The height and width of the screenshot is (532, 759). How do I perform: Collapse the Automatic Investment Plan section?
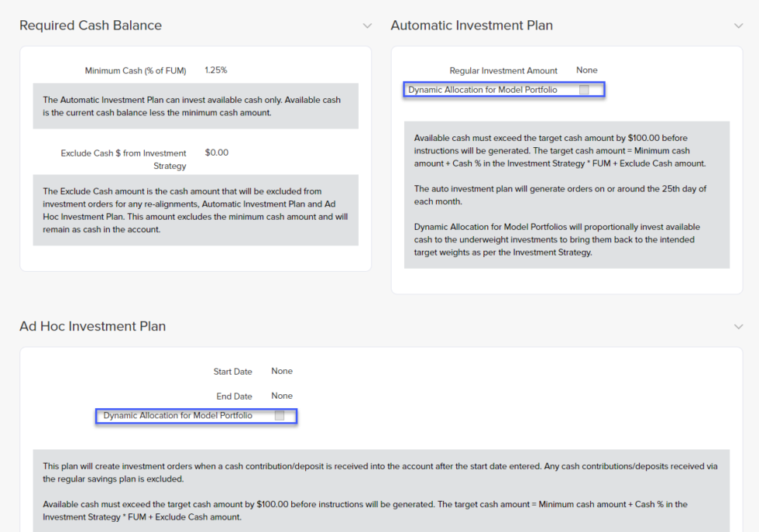pyautogui.click(x=737, y=26)
